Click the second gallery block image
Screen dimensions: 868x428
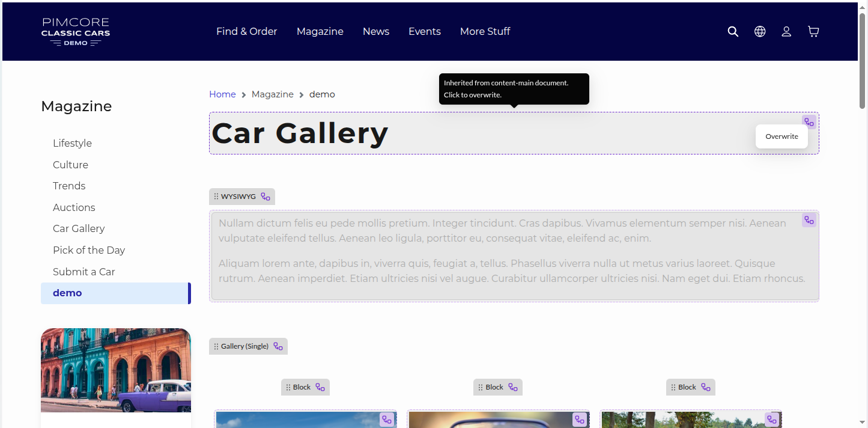[x=499, y=419]
